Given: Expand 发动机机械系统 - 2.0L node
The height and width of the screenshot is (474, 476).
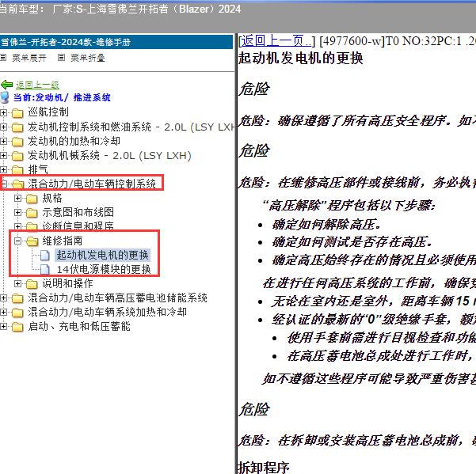Looking at the screenshot, I should click(3, 156).
